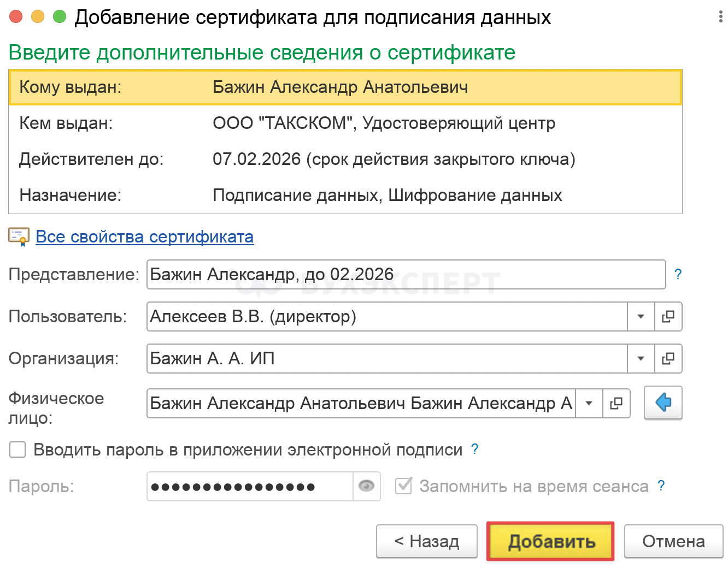Image resolution: width=728 pixels, height=568 pixels.
Task: Click the help icon after Запомнить на время сеанса
Action: [x=661, y=486]
